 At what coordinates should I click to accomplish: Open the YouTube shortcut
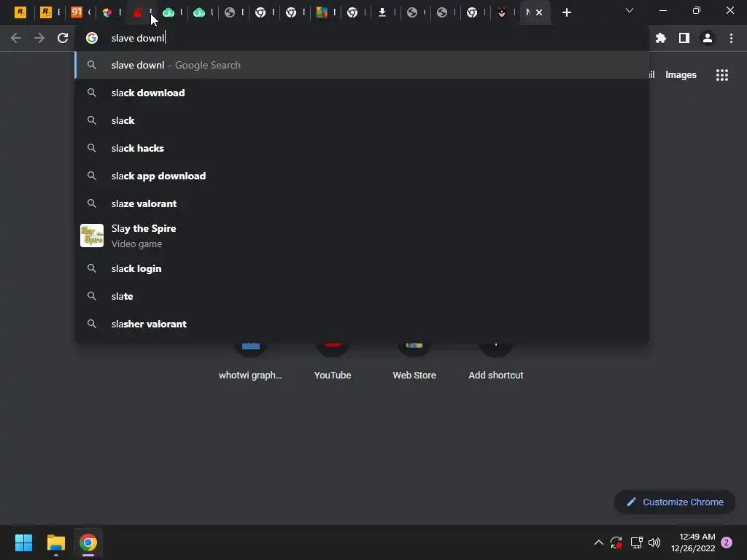[333, 362]
